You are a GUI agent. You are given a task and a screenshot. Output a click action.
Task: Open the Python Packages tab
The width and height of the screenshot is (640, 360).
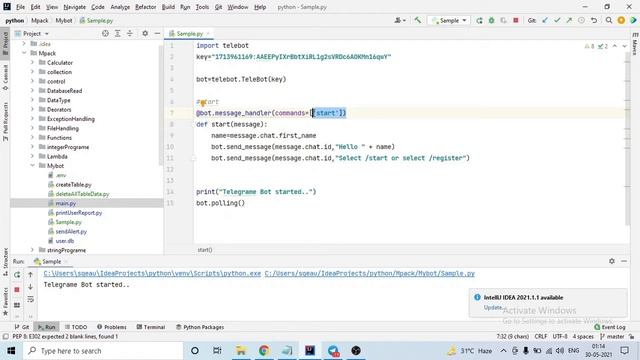pyautogui.click(x=200, y=327)
